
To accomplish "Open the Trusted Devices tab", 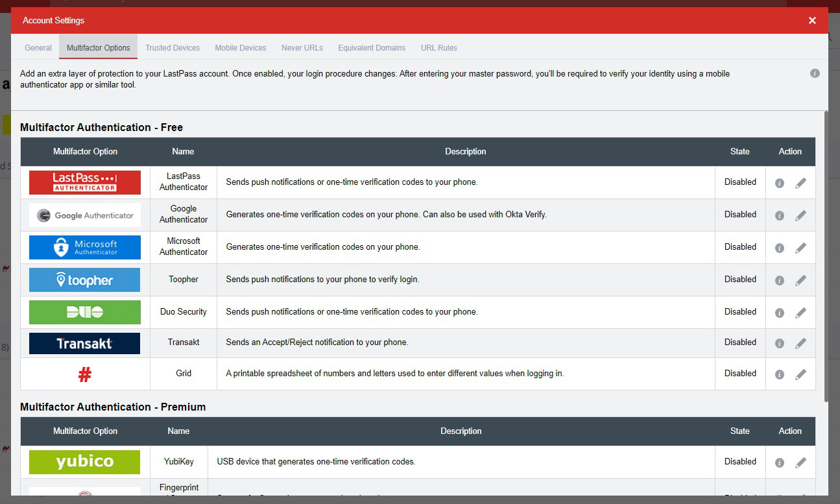I will pyautogui.click(x=173, y=48).
